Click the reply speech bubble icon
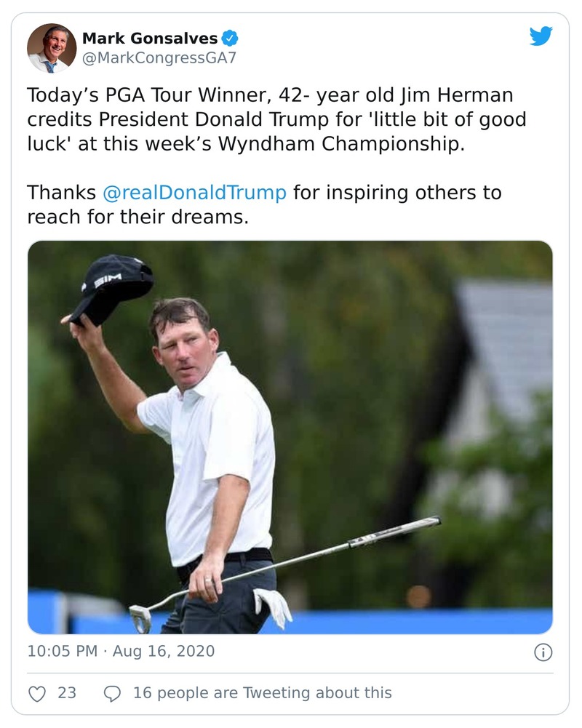 112,693
